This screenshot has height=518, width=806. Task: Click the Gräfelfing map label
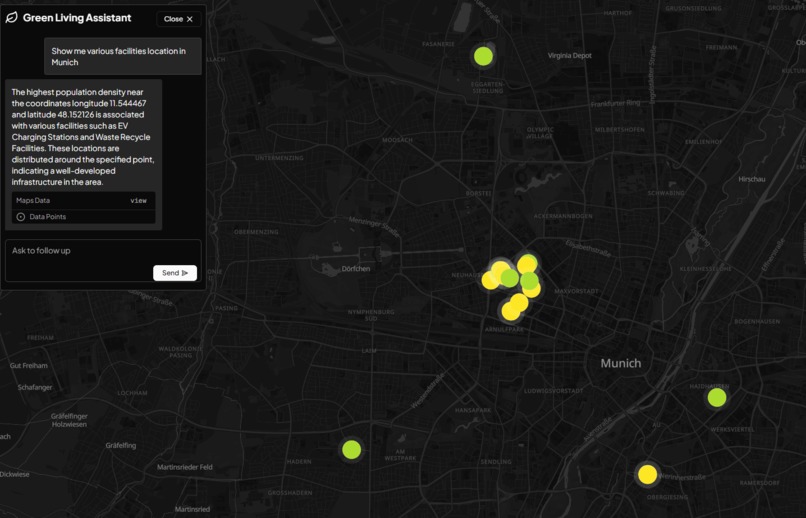coord(121,446)
